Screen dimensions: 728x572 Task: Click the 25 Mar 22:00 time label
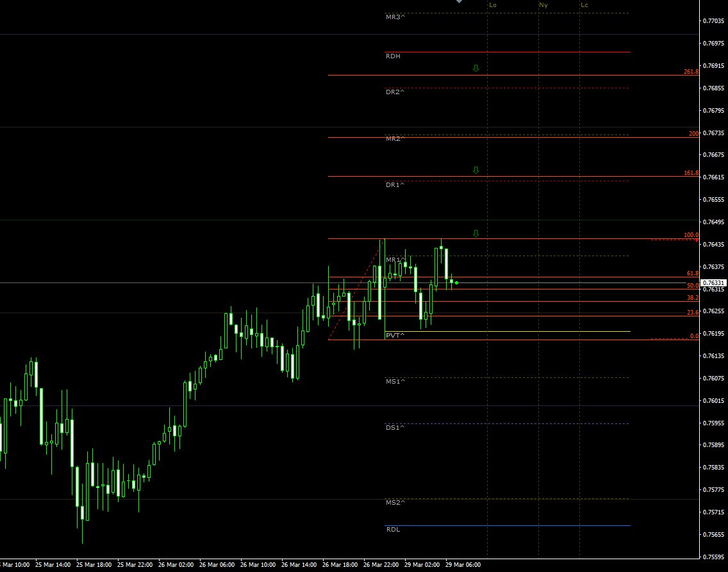135,565
